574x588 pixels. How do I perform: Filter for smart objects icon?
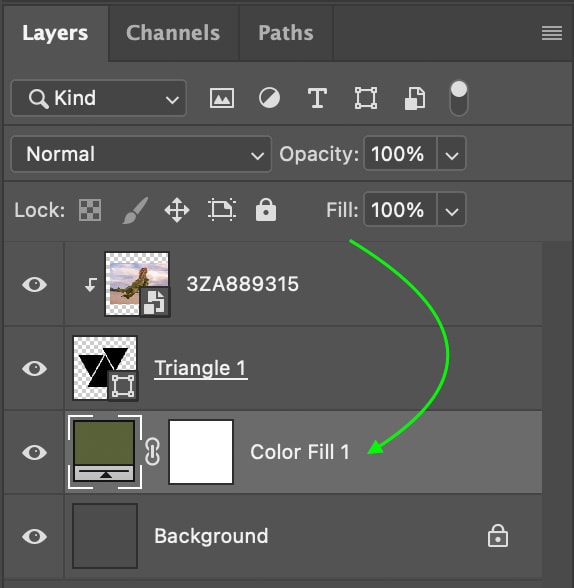click(x=415, y=98)
